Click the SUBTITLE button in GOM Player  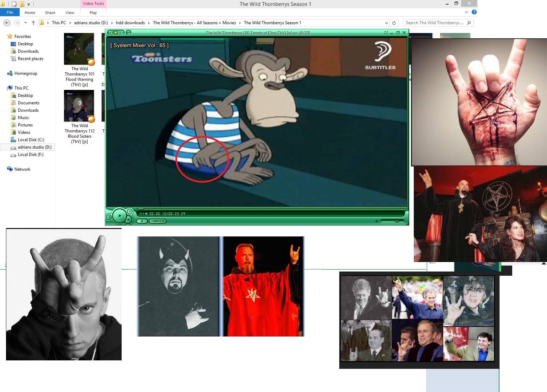pos(158,221)
